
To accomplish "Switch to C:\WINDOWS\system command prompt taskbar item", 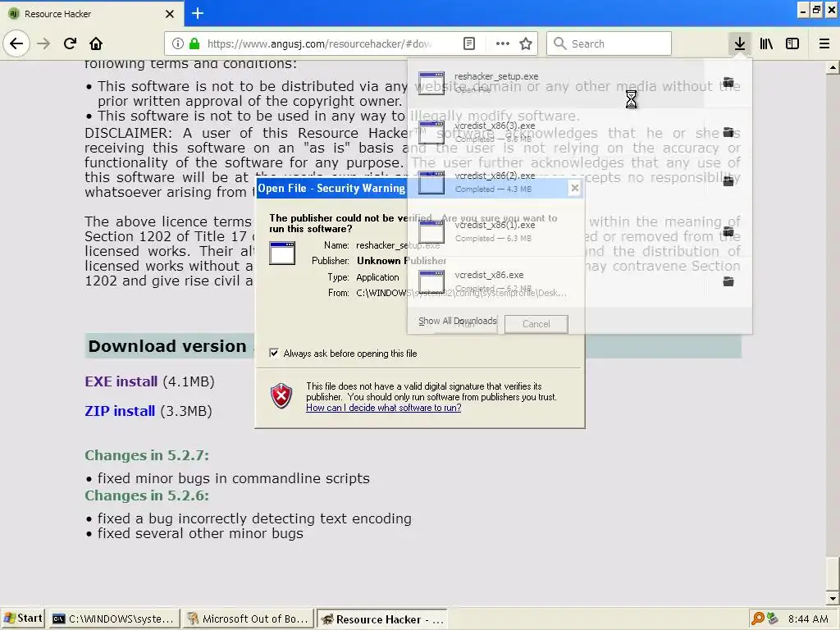I will (113, 619).
